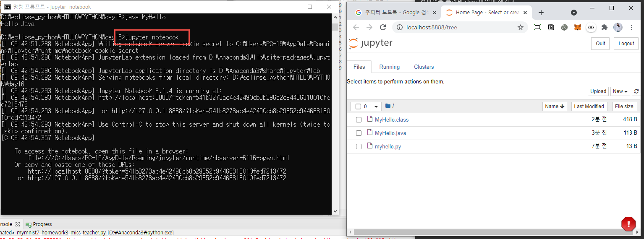Image resolution: width=644 pixels, height=239 pixels.
Task: Sort files by Last Modified
Action: click(x=589, y=107)
